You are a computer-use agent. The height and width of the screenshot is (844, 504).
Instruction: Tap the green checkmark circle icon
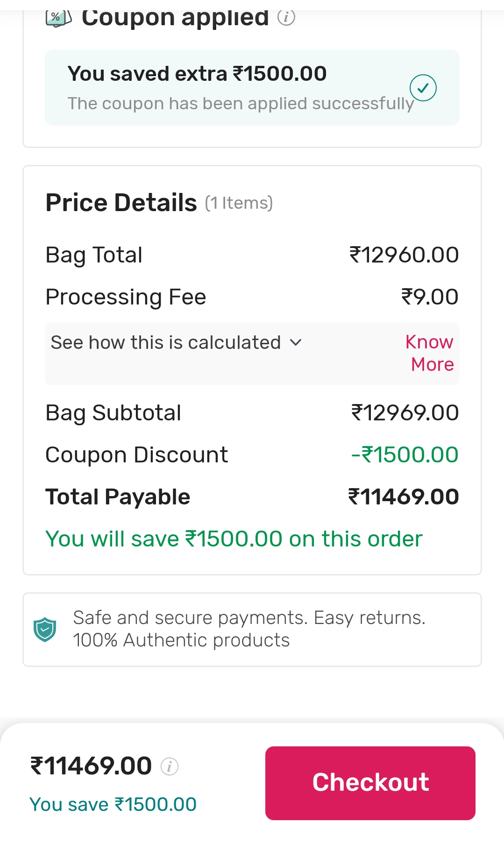(x=423, y=88)
